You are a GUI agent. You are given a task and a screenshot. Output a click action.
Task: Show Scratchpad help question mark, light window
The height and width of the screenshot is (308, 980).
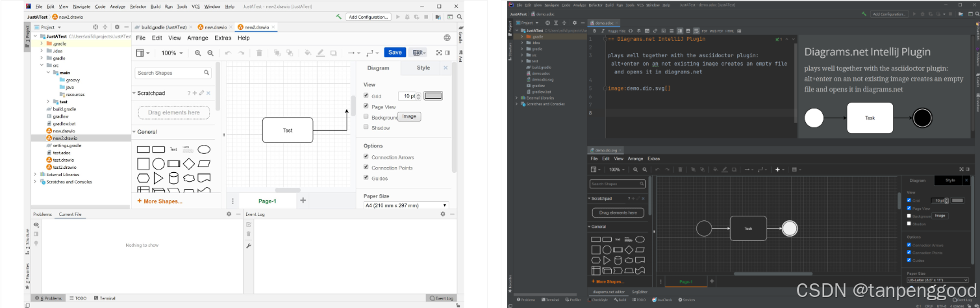pos(190,93)
